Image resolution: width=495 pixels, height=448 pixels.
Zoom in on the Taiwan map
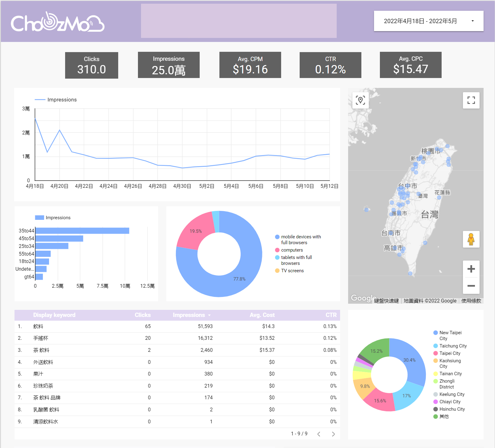point(471,269)
